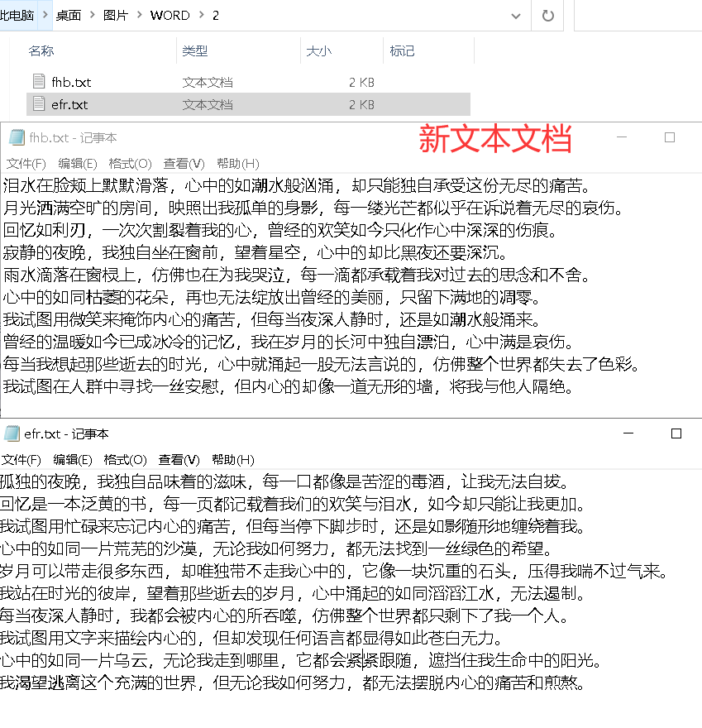
Task: Go to 此电脑 in the address bar
Action: [17, 16]
